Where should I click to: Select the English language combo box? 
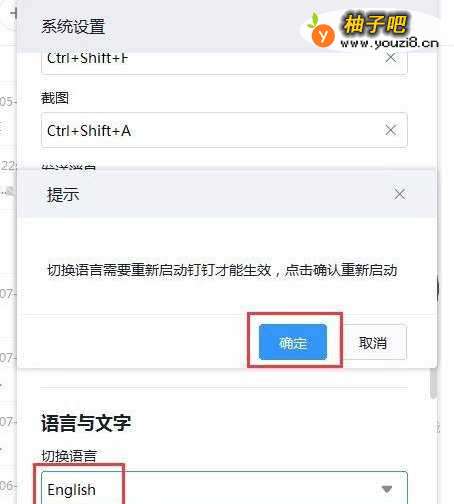point(224,488)
